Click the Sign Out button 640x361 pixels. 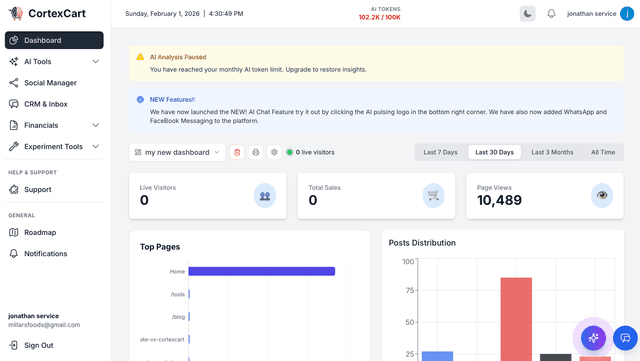pyautogui.click(x=54, y=345)
